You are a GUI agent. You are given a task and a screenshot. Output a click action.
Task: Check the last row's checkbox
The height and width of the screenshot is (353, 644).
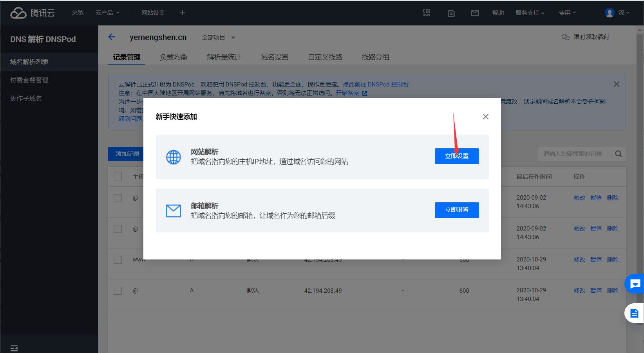click(x=118, y=291)
